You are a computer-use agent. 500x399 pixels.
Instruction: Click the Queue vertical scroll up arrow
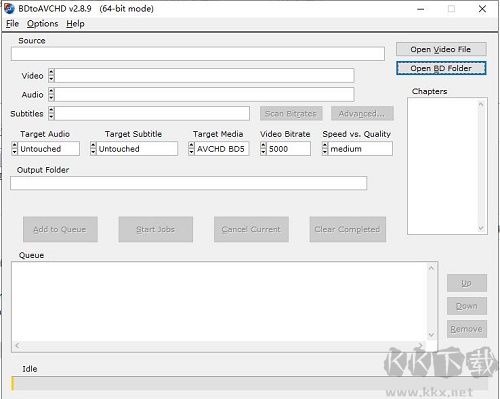431,268
